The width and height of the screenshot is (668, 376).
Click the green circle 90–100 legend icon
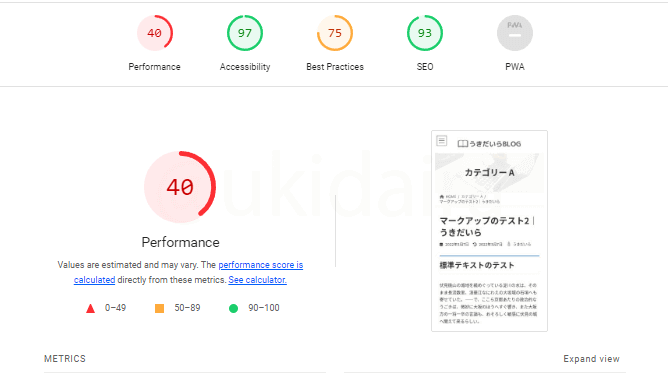[233, 308]
